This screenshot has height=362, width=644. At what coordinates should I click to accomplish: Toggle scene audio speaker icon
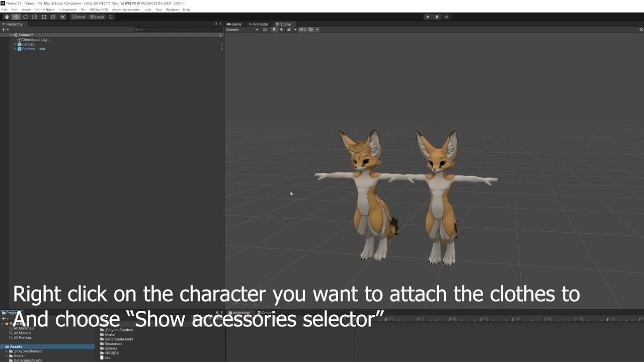[x=281, y=30]
